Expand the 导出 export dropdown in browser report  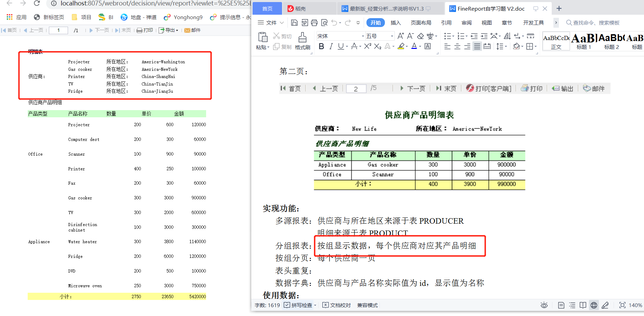(x=177, y=30)
